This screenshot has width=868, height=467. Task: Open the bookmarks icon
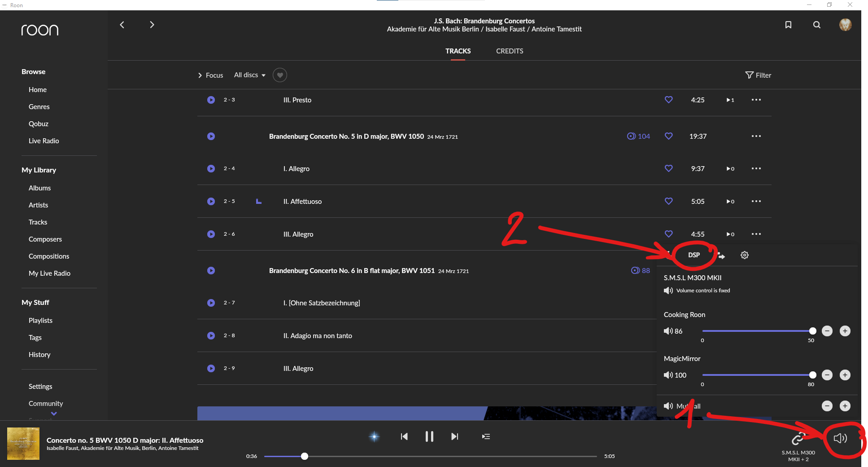click(788, 25)
